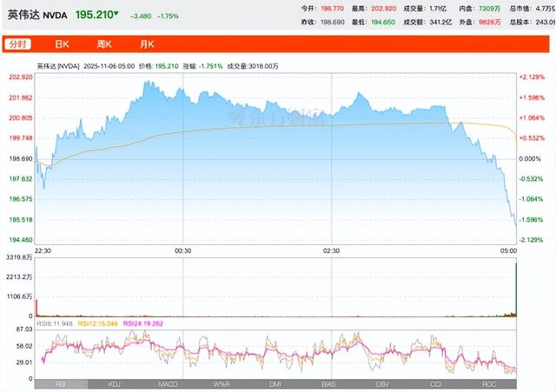Click the -1.75% percent change in header
556x392 pixels.
[168, 17]
